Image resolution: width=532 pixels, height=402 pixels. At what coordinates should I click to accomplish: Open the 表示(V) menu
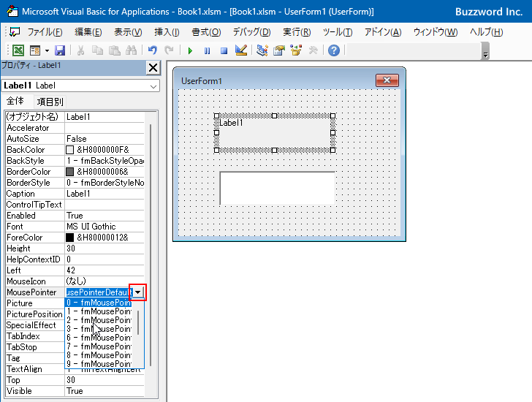pyautogui.click(x=128, y=32)
